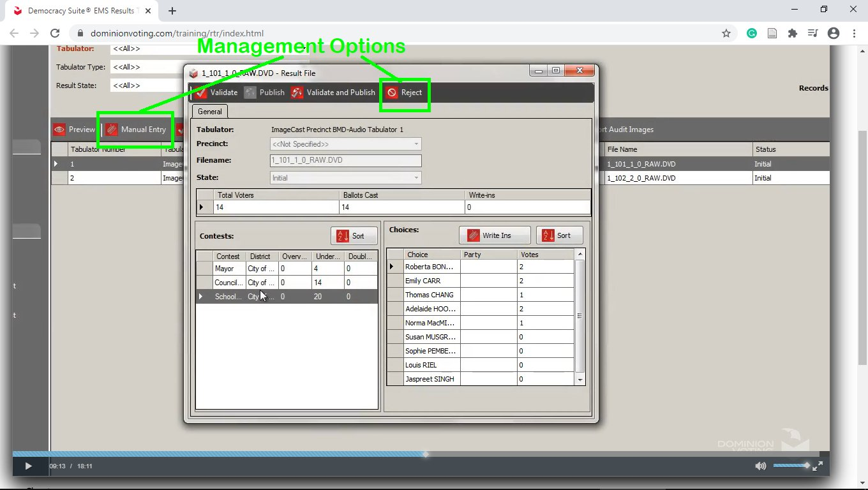Open the State dropdown showing Initial
The image size is (868, 490).
pyautogui.click(x=345, y=178)
